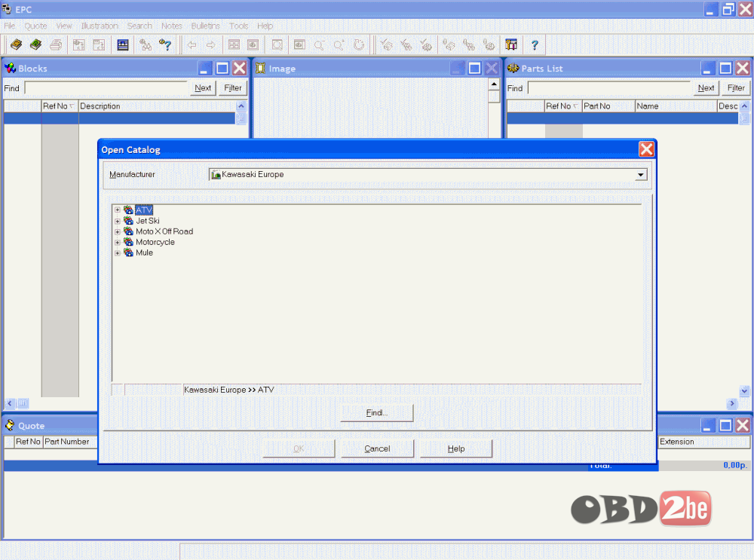754x560 pixels.
Task: Select Motorcycle in the catalog tree
Action: [x=155, y=242]
